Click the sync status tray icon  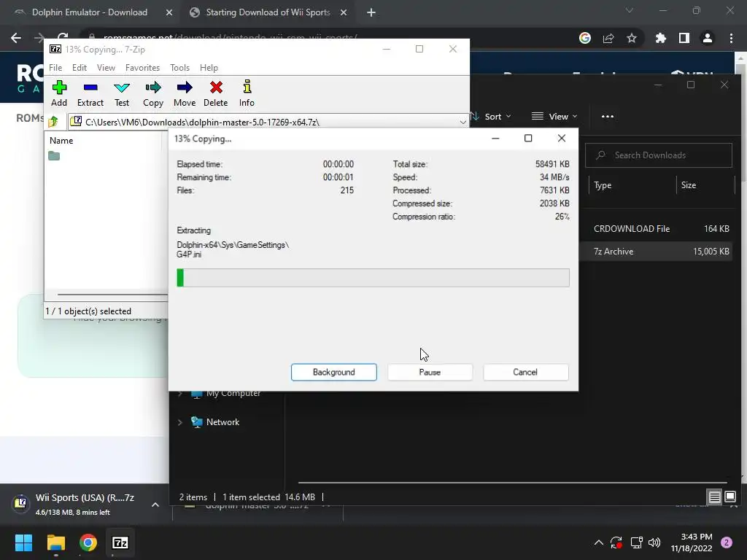point(616,542)
